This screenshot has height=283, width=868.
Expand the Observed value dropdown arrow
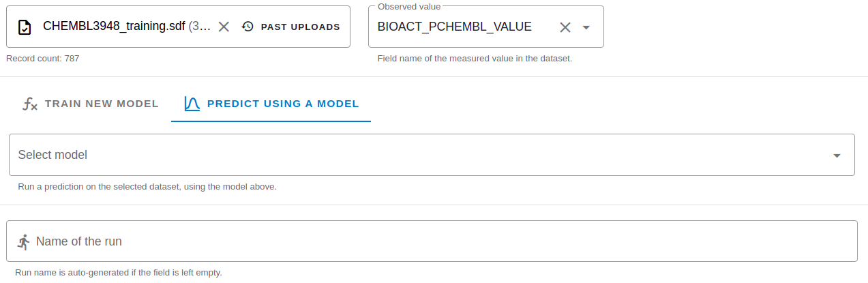point(586,28)
